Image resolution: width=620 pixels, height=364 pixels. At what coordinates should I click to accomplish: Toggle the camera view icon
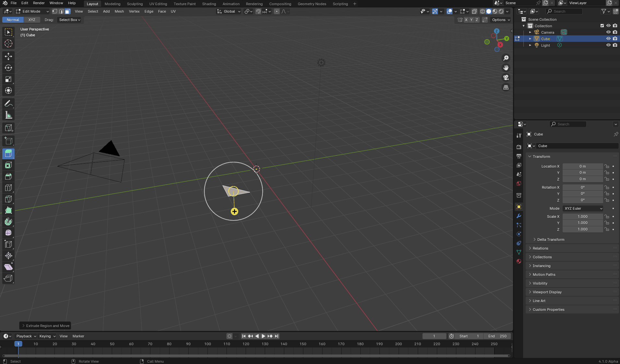(x=506, y=77)
